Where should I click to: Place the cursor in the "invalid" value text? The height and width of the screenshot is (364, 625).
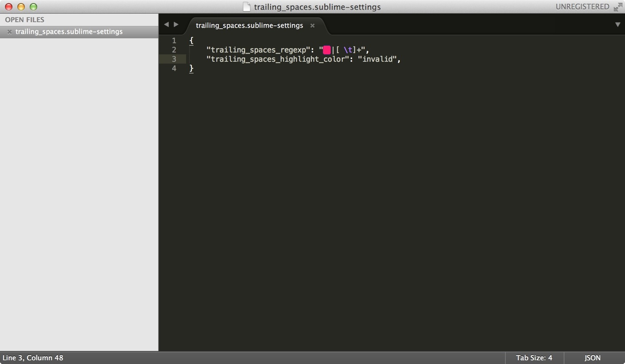point(377,59)
